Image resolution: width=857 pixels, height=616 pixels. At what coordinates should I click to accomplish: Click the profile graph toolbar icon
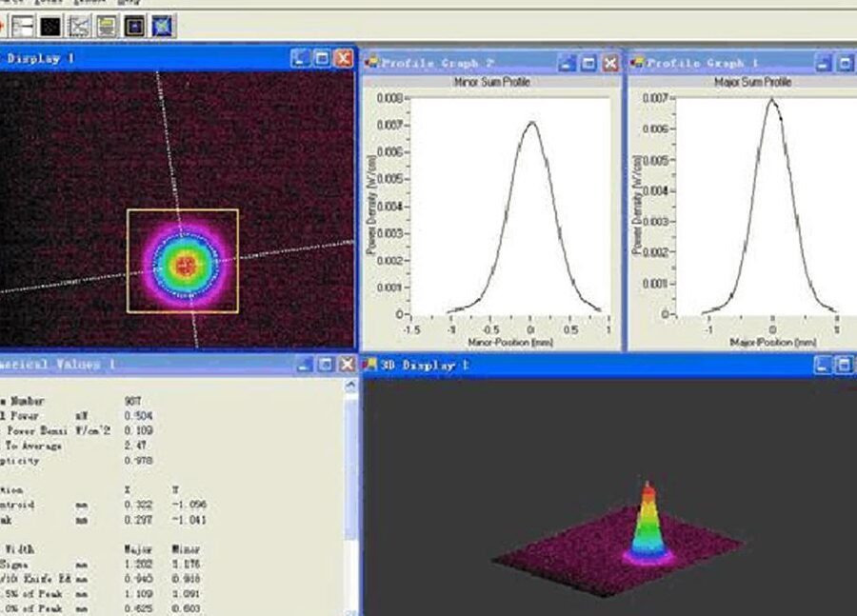78,26
